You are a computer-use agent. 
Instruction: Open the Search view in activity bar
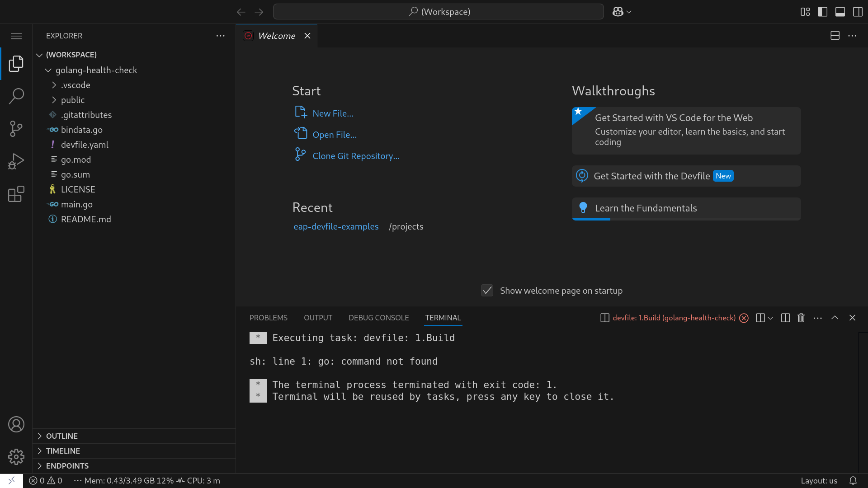pos(16,96)
